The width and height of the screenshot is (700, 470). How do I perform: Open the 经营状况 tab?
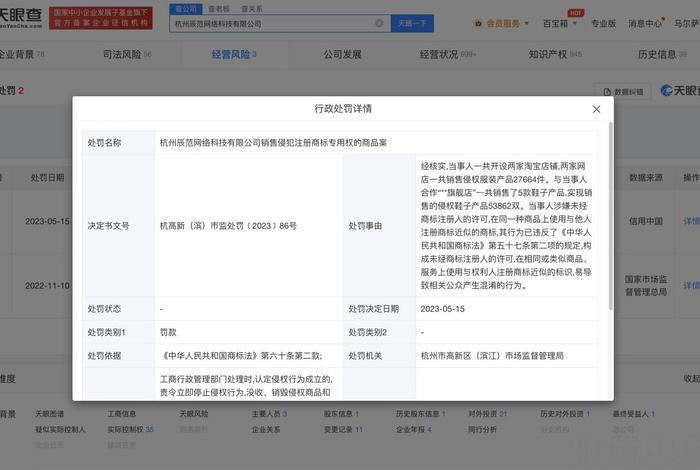(x=447, y=54)
